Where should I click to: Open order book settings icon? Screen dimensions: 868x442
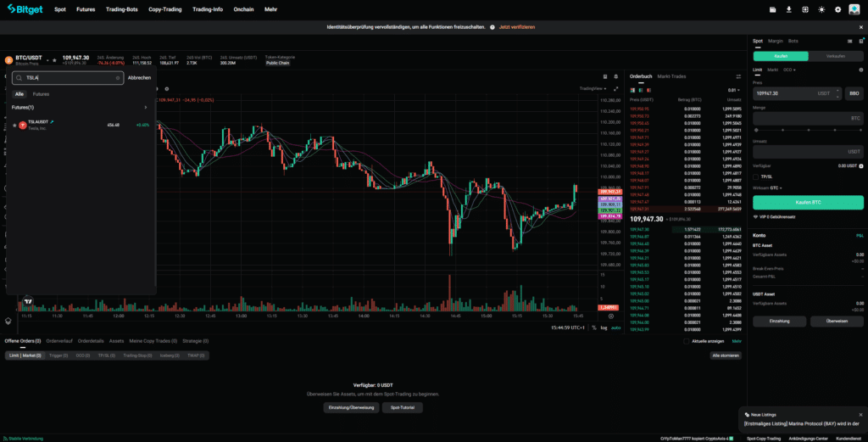pyautogui.click(x=738, y=76)
